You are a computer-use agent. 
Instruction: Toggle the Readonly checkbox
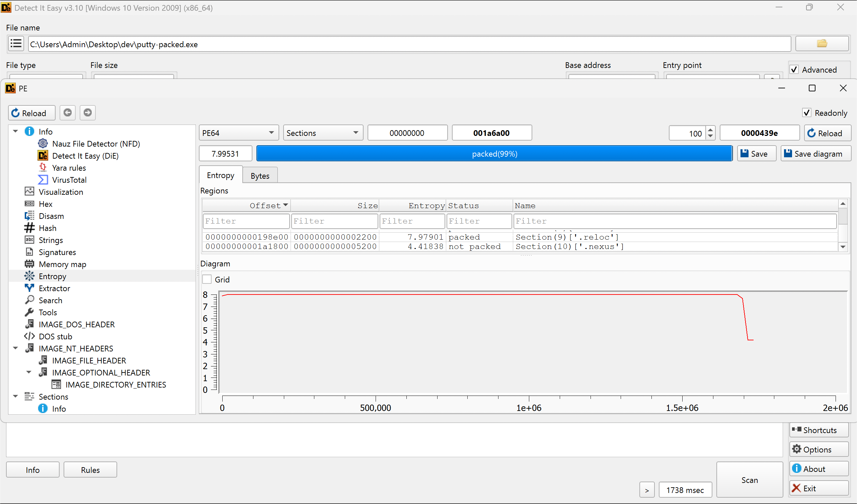click(807, 112)
